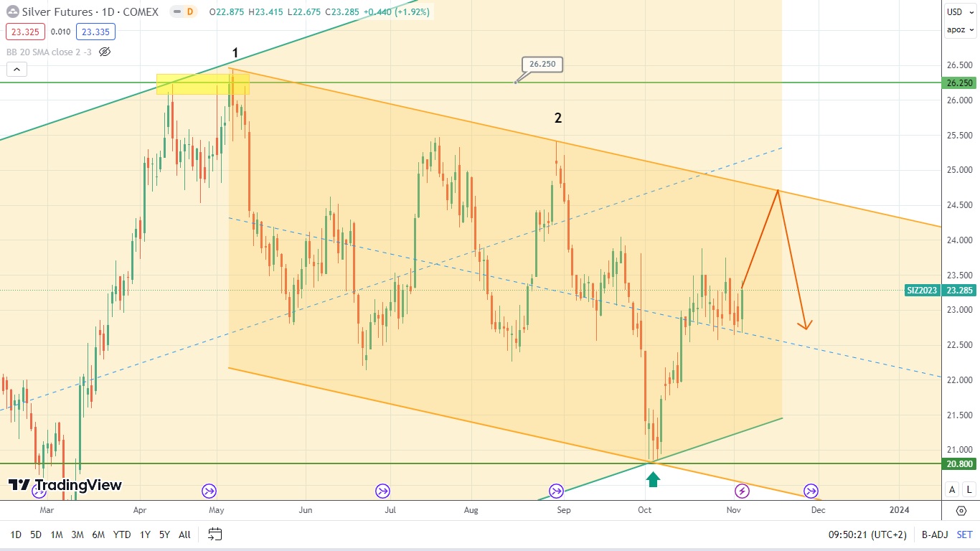Viewport: 980px width, 551px height.
Task: Toggle the auto scale A button
Action: click(952, 490)
